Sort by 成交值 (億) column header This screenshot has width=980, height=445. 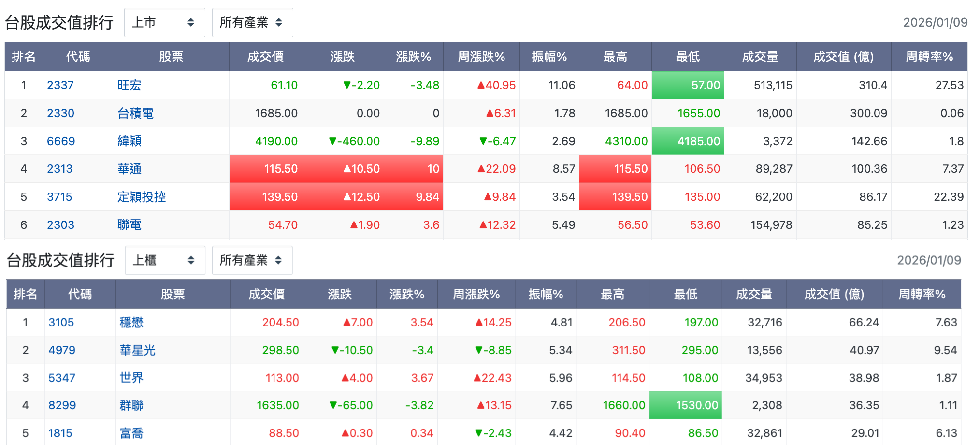point(843,56)
